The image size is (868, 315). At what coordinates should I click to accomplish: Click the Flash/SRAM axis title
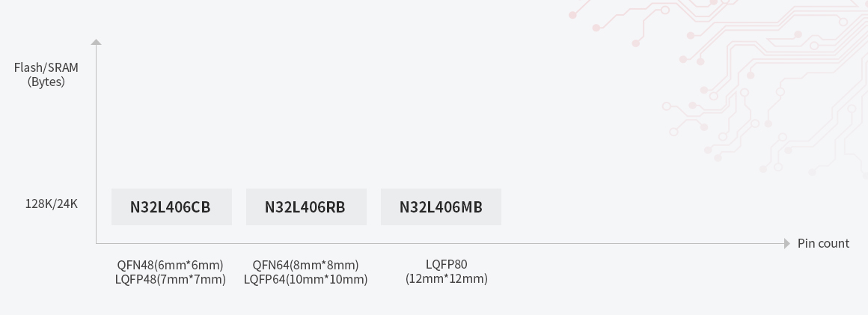pyautogui.click(x=46, y=67)
